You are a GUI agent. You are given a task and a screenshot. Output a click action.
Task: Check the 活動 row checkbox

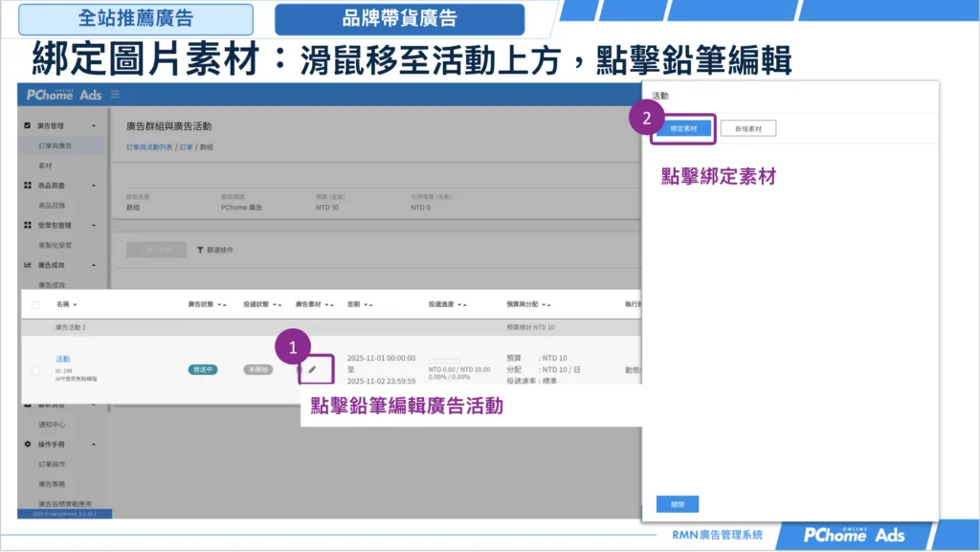[x=35, y=370]
